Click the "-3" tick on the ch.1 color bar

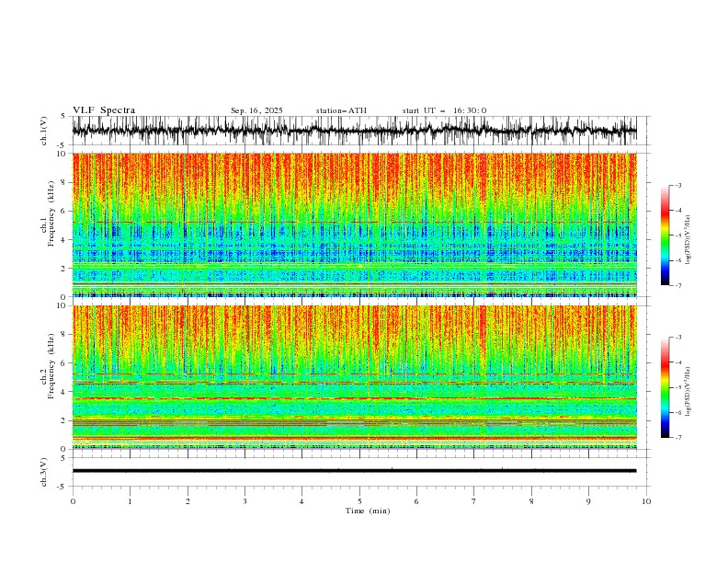pos(678,186)
